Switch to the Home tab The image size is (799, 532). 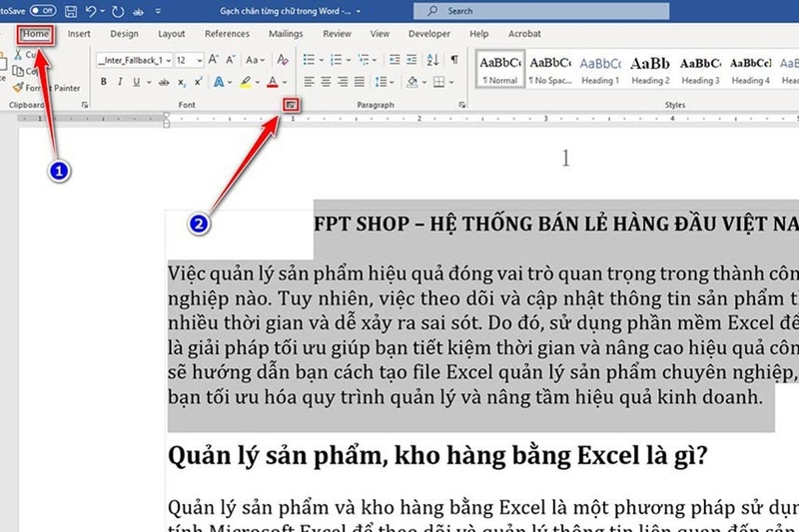tap(35, 34)
